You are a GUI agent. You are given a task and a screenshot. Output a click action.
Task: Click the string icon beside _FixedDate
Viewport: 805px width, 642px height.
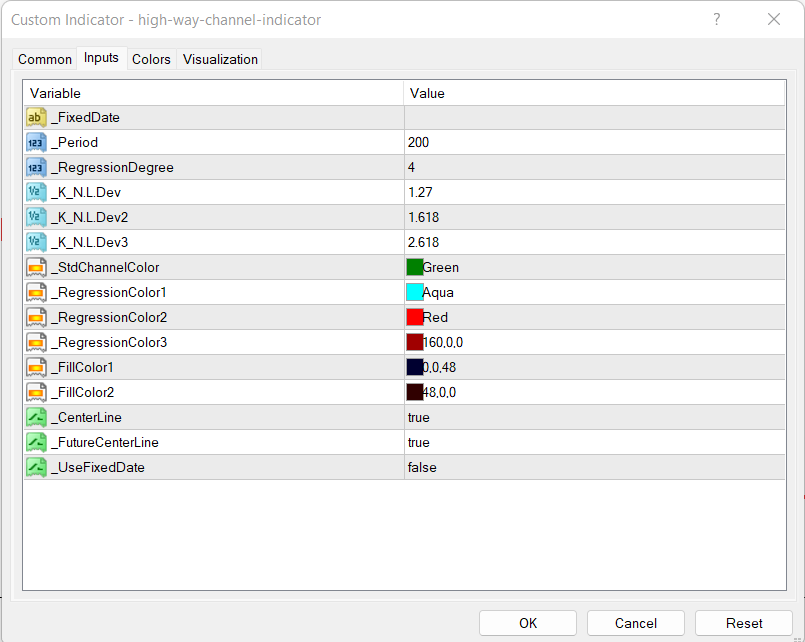(36, 118)
